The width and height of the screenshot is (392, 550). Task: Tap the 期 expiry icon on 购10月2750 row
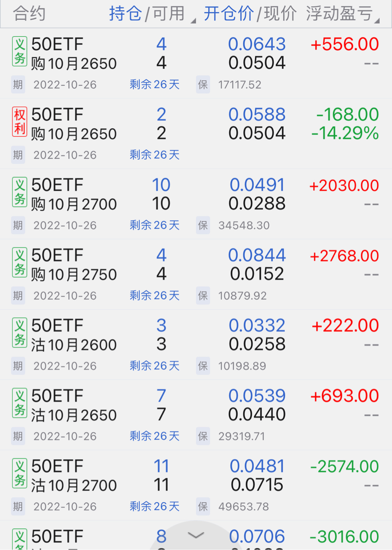[x=18, y=296]
